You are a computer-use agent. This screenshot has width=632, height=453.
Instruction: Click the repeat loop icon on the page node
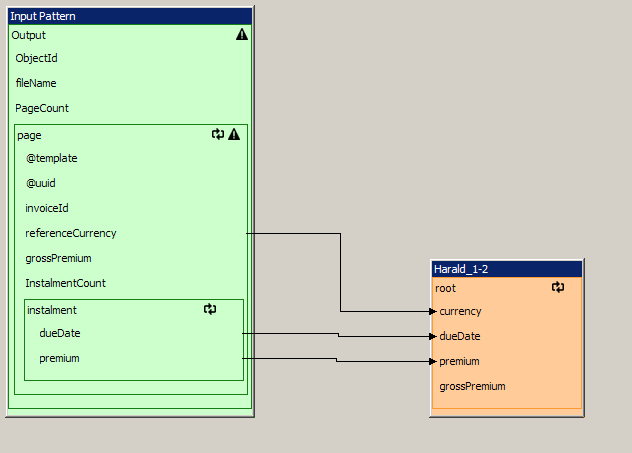tap(218, 134)
